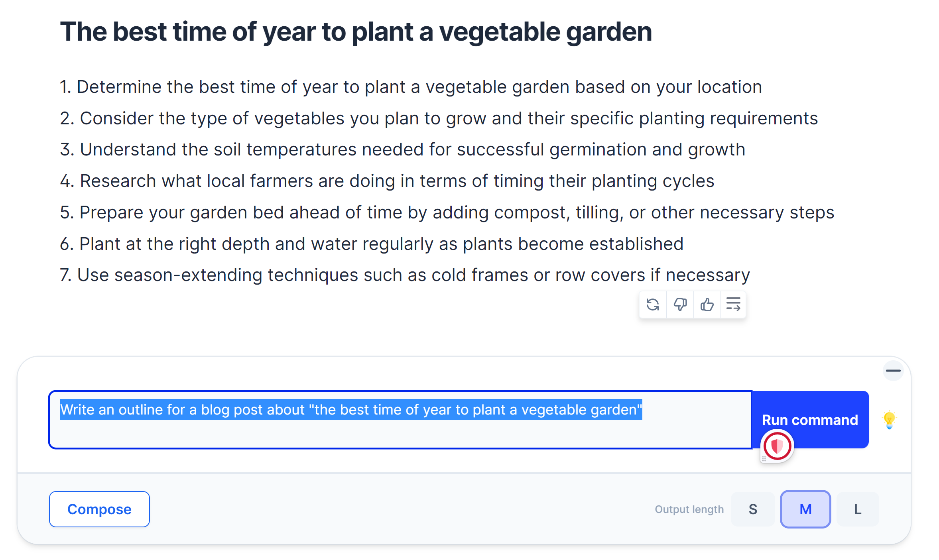
Task: Click the red shield badge icon
Action: click(x=777, y=446)
